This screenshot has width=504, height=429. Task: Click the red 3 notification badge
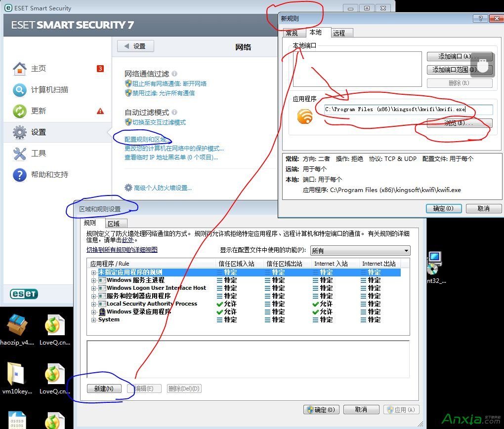[100, 69]
